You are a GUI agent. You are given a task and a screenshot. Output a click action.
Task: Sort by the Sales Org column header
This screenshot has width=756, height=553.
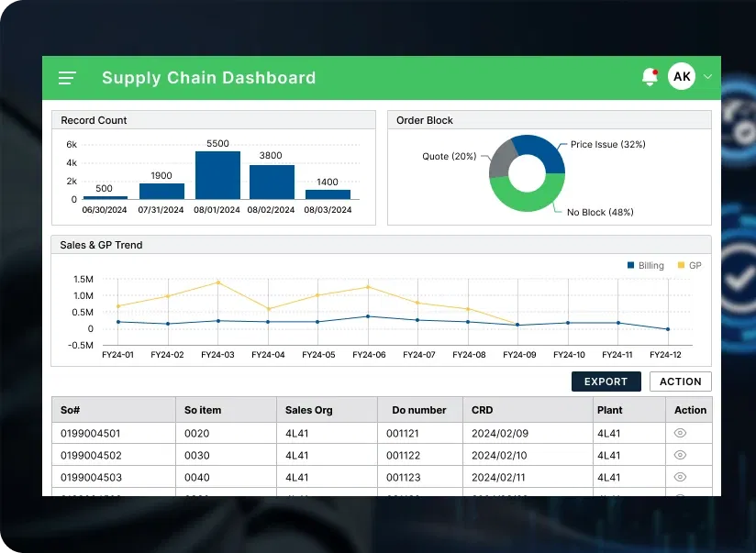click(309, 410)
